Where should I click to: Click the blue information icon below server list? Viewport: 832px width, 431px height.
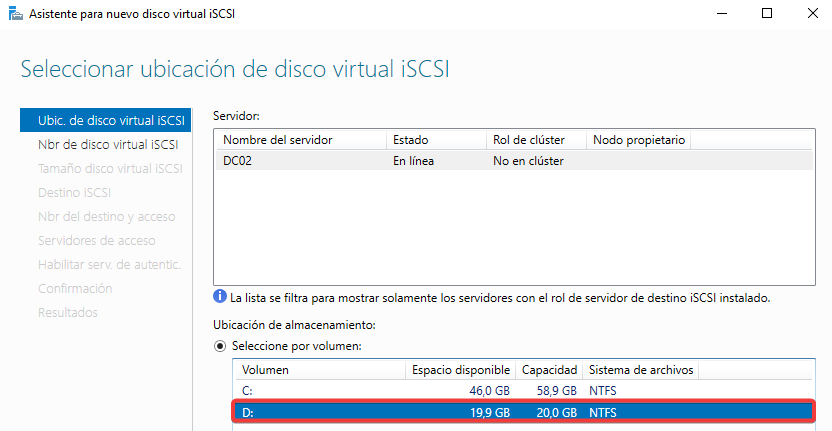[220, 298]
